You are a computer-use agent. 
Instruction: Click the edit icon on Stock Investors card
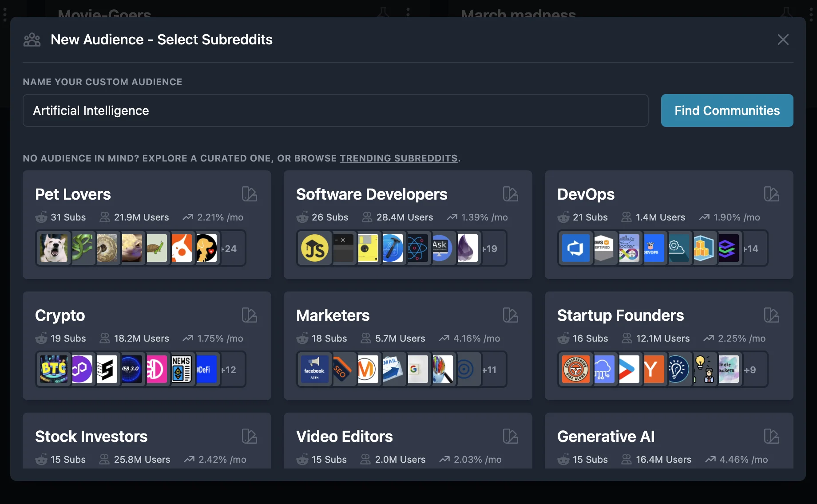tap(249, 436)
